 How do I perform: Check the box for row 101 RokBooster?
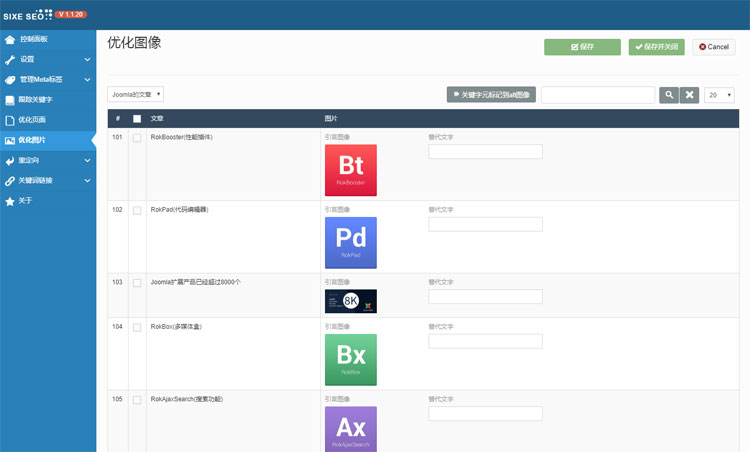137,138
